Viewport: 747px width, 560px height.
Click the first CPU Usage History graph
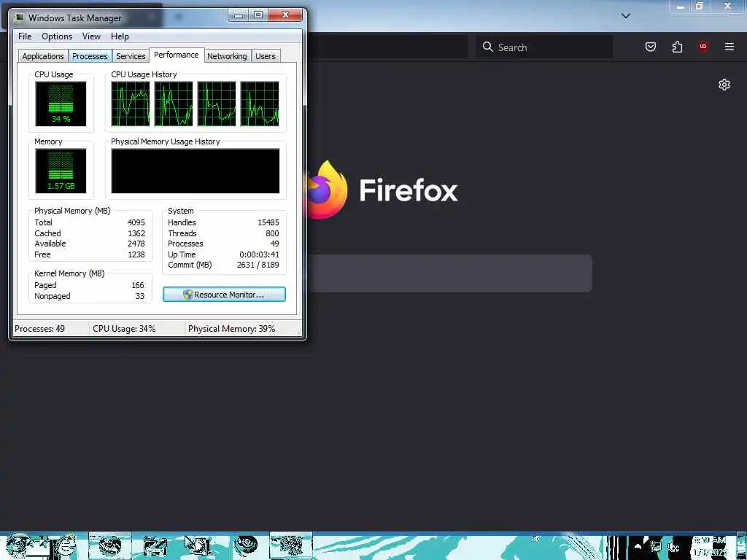[131, 104]
